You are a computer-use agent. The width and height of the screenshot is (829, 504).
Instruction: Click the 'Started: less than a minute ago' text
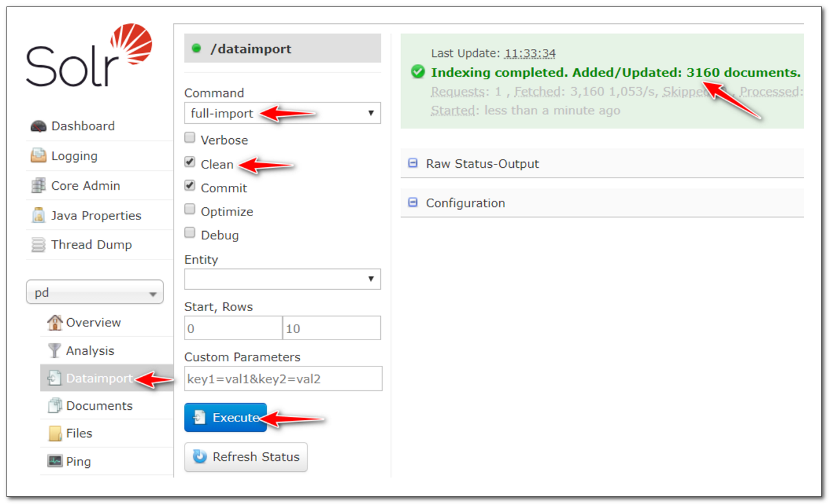tap(526, 110)
